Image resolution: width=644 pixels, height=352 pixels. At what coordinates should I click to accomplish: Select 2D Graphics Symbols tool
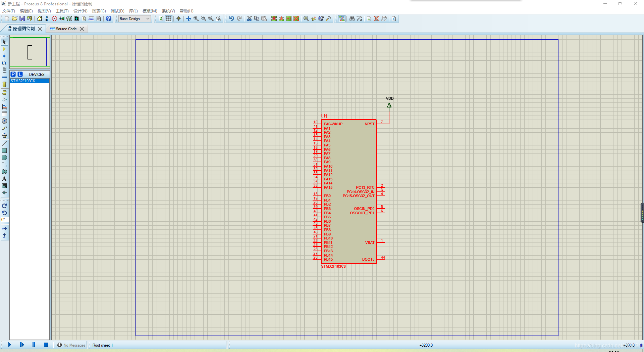(x=4, y=186)
